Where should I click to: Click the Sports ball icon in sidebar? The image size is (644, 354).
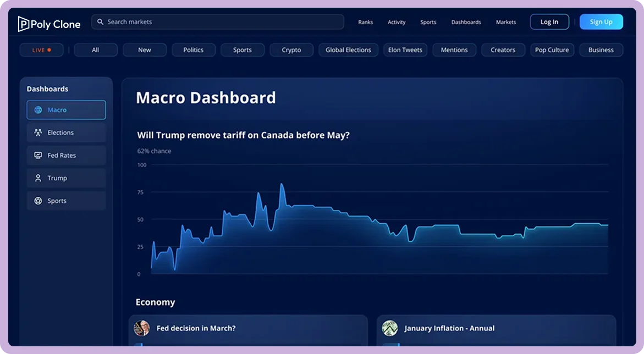pyautogui.click(x=38, y=201)
